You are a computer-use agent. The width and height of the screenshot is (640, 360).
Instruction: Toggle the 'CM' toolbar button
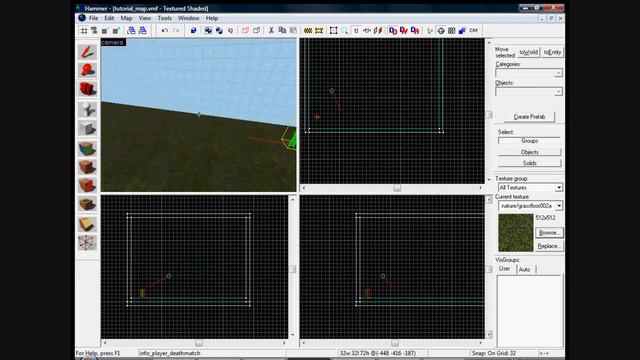pos(473,31)
